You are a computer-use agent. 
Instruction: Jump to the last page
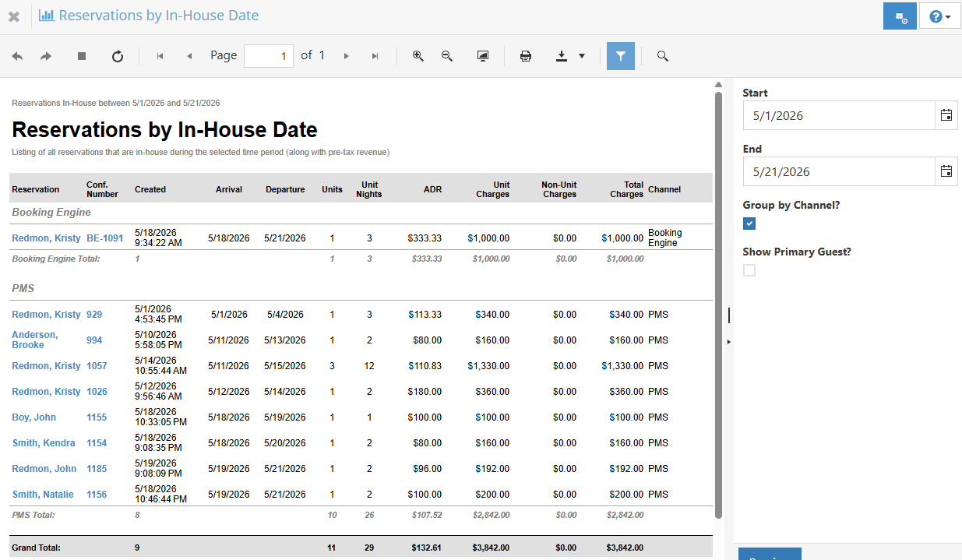point(375,56)
